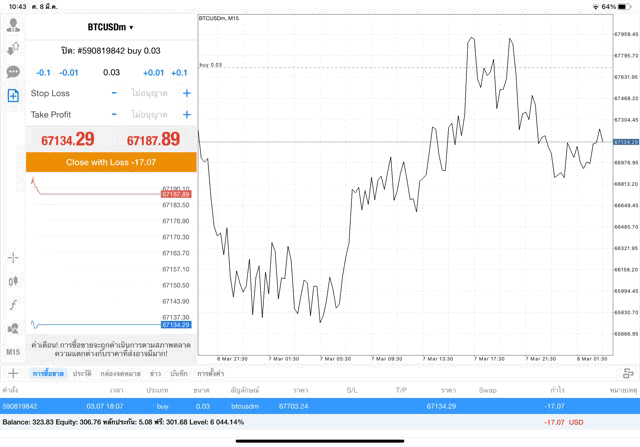The height and width of the screenshot is (447, 640).
Task: Select the new order document icon
Action: (13, 95)
